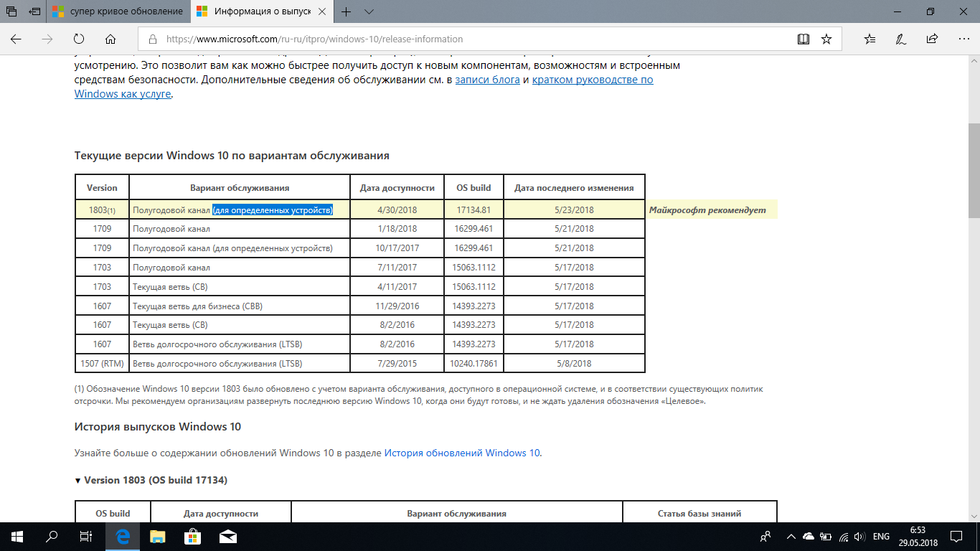980x551 pixels.
Task: Open Edge settings and more menu
Action: pos(963,39)
